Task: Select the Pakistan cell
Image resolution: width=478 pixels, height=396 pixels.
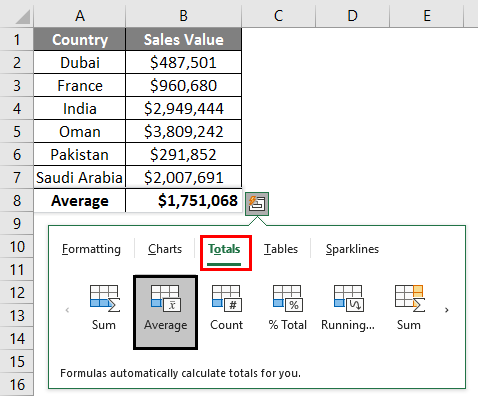Action: pos(80,154)
